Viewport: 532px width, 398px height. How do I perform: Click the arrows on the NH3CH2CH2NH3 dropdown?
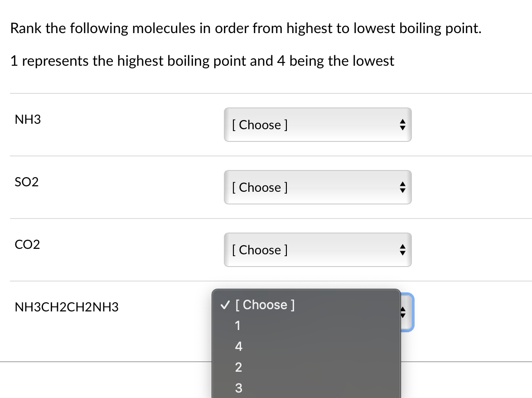pyautogui.click(x=402, y=312)
